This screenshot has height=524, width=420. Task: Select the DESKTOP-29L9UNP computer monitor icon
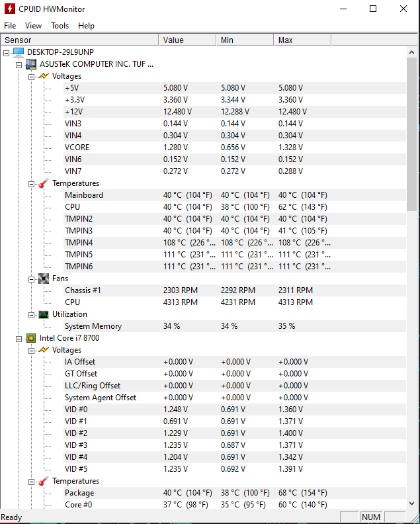[x=19, y=52]
